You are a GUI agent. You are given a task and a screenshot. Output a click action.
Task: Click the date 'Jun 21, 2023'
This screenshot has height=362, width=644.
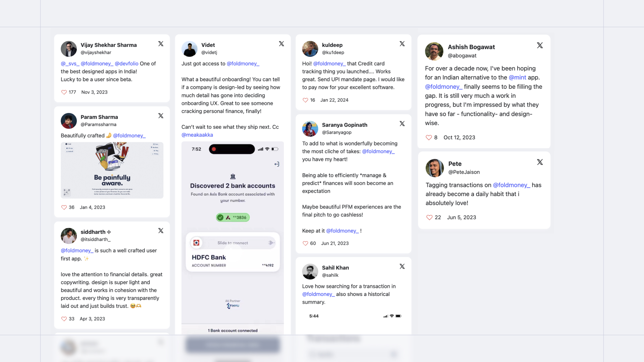pos(335,243)
